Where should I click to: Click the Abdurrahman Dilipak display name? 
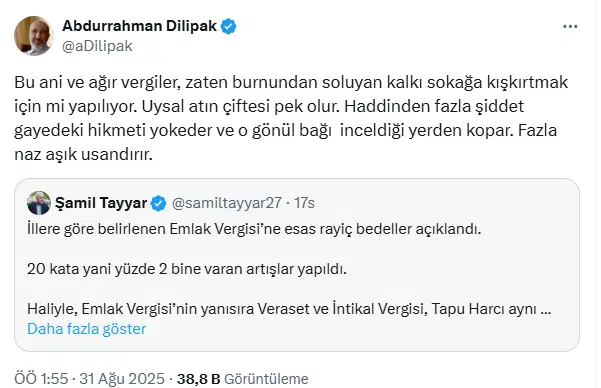click(x=140, y=26)
